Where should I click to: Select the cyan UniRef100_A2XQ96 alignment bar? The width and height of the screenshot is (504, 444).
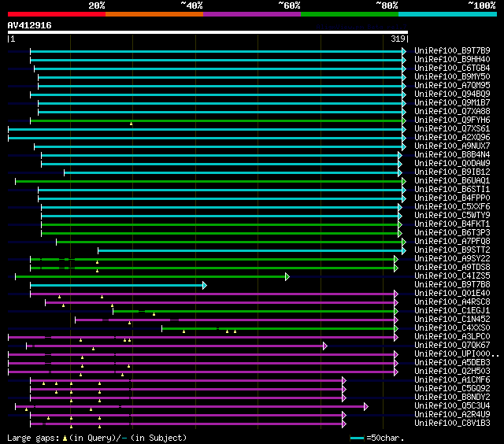click(205, 138)
